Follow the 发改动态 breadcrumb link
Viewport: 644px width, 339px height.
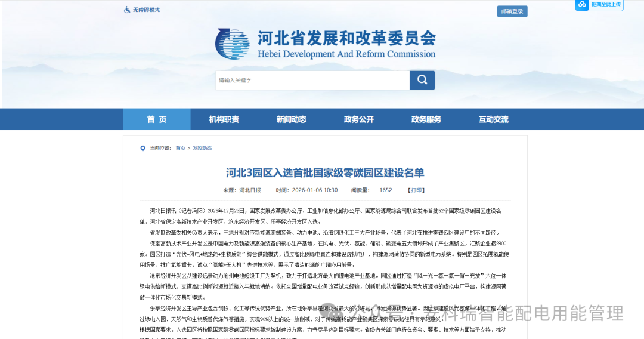tap(202, 149)
